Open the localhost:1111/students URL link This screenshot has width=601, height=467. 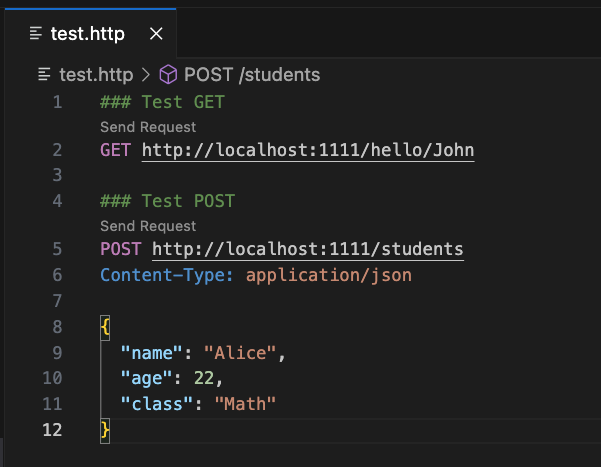[308, 249]
